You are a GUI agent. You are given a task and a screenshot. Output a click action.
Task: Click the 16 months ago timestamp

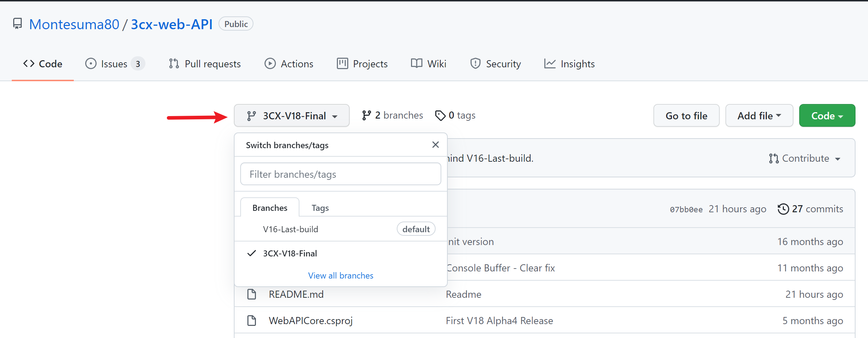pyautogui.click(x=810, y=241)
